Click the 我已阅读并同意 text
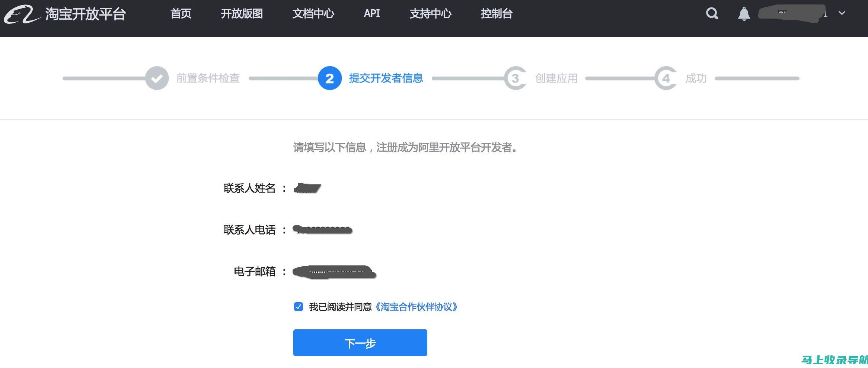Screen dimensions: 868x368 point(341,307)
